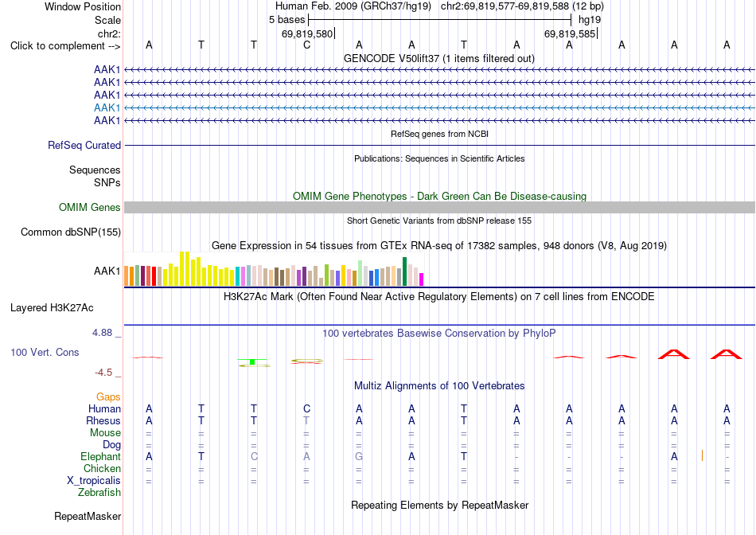Click the tall dark green bar in GTEx chart
Screen dimensions: 756x535
(x=404, y=271)
